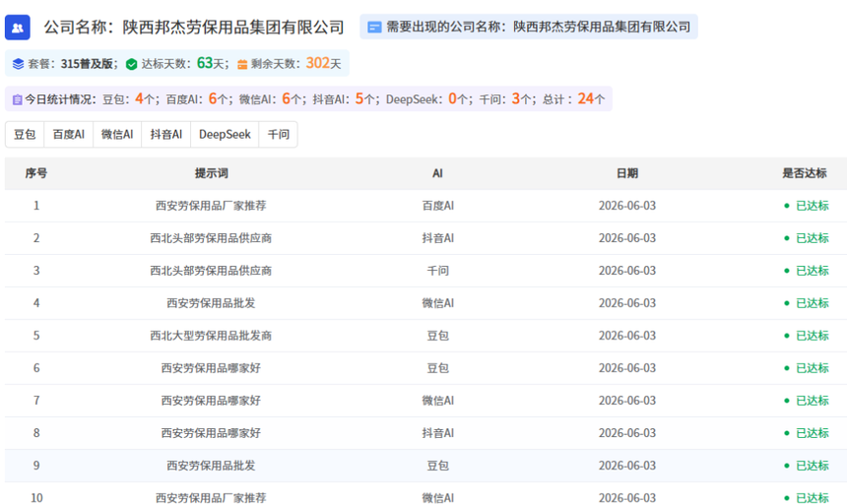Click the 已达标 status in row 2
847x504 pixels.
point(807,238)
